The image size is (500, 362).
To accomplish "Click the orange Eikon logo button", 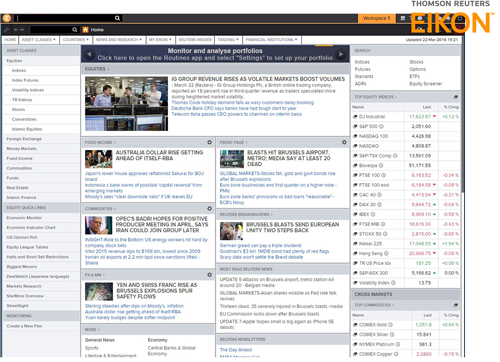I will point(7,18).
